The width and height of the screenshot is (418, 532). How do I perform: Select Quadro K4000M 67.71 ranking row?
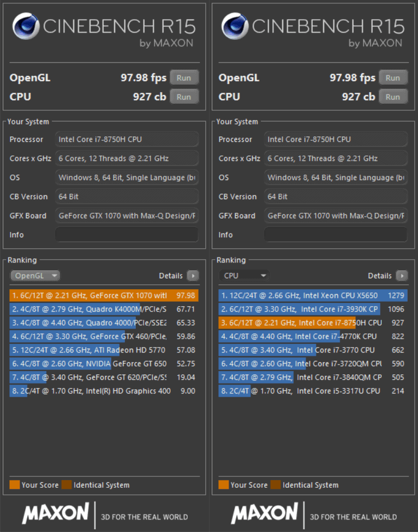[104, 309]
